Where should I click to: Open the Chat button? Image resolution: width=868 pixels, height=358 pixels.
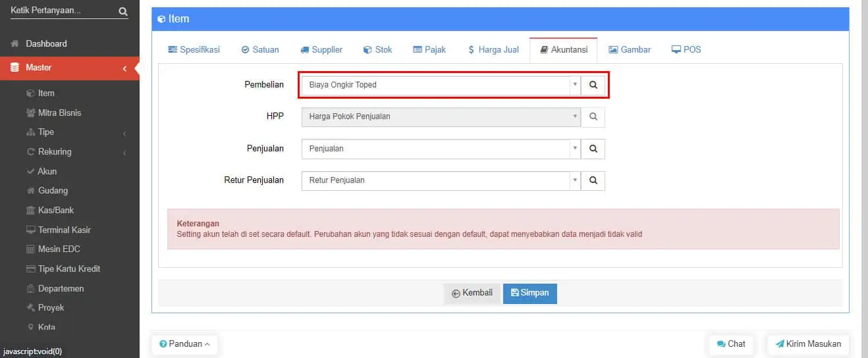coord(731,344)
